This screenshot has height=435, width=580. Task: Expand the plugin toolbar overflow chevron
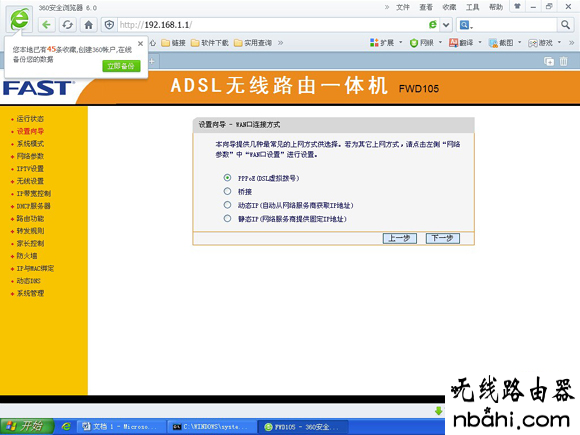coord(571,43)
